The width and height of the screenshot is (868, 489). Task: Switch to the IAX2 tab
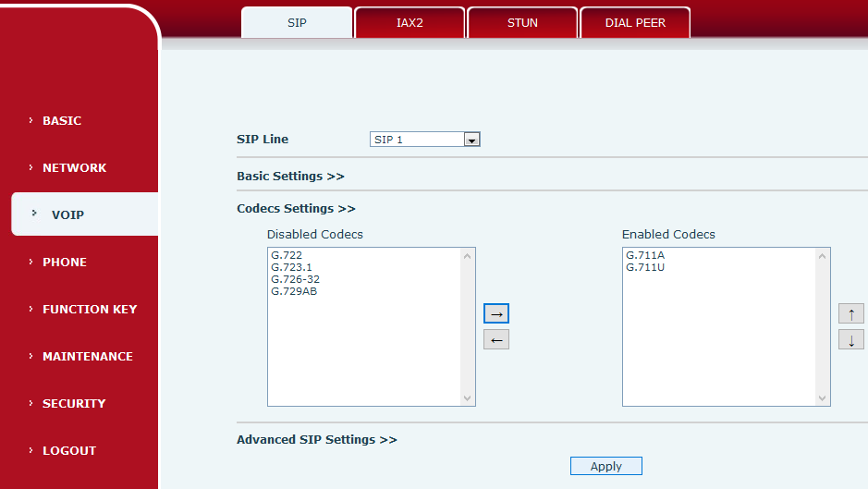(410, 23)
